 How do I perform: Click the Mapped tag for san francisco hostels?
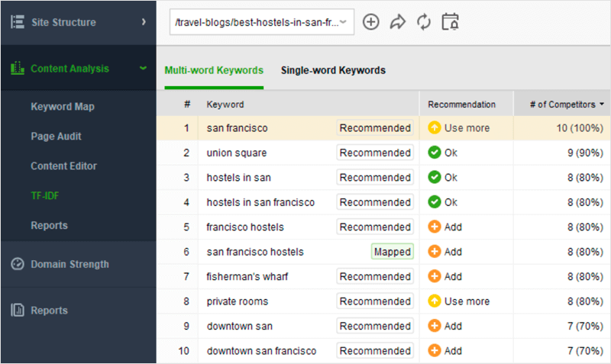[x=393, y=252]
